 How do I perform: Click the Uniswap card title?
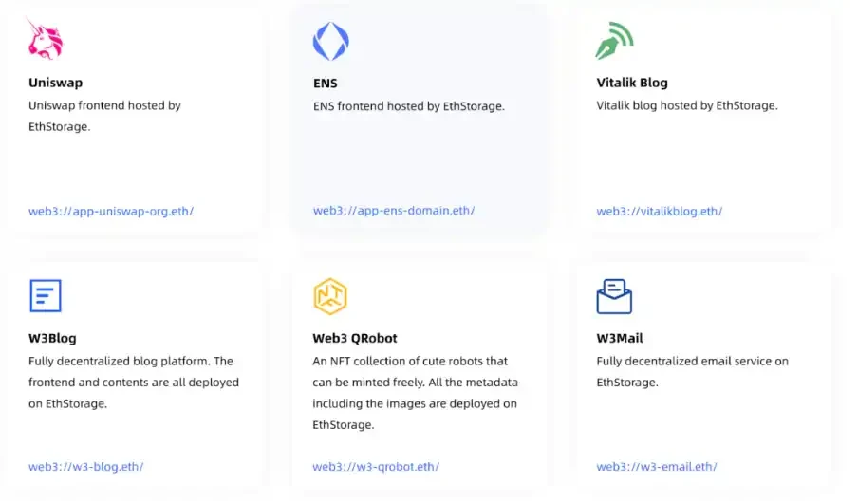tap(55, 83)
